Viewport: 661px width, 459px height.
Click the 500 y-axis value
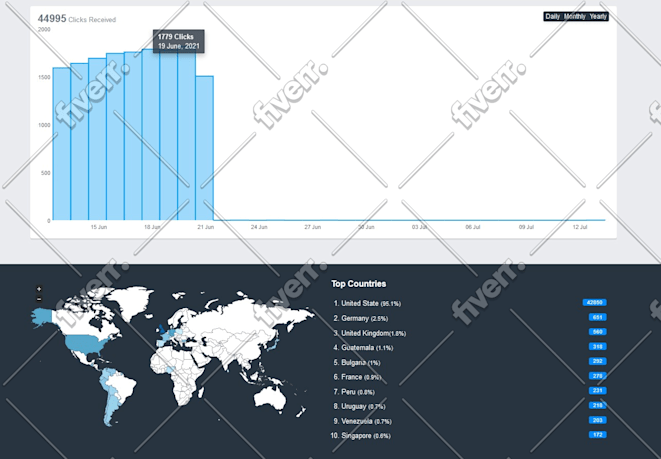pos(46,173)
